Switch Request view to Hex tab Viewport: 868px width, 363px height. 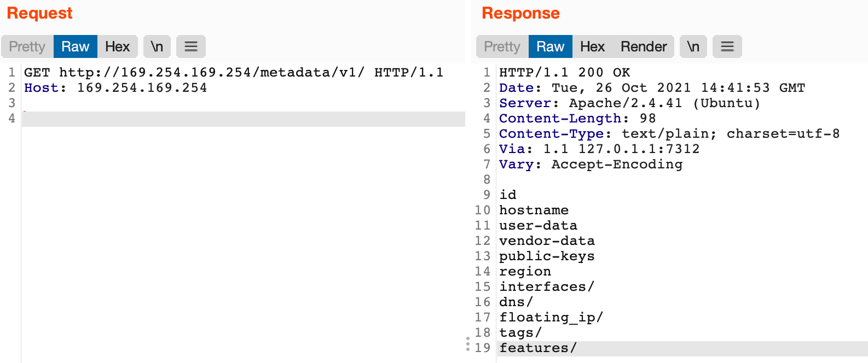pyautogui.click(x=117, y=46)
